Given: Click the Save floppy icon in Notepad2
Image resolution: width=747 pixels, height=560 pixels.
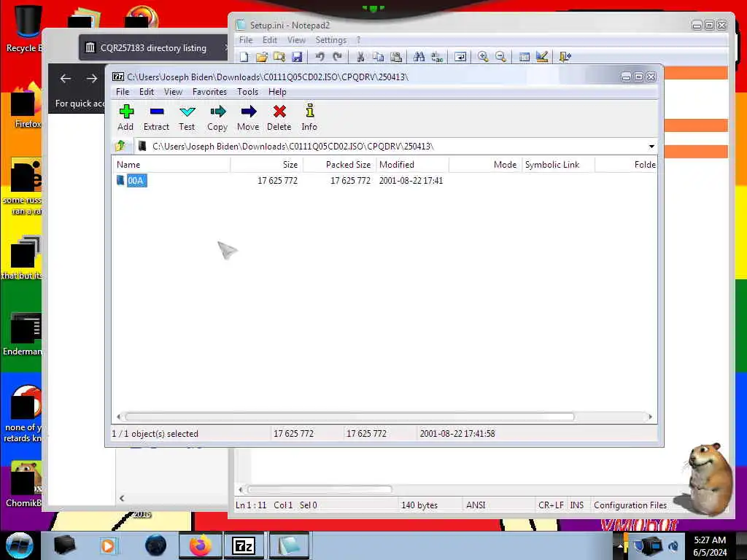Looking at the screenshot, I should 297,57.
